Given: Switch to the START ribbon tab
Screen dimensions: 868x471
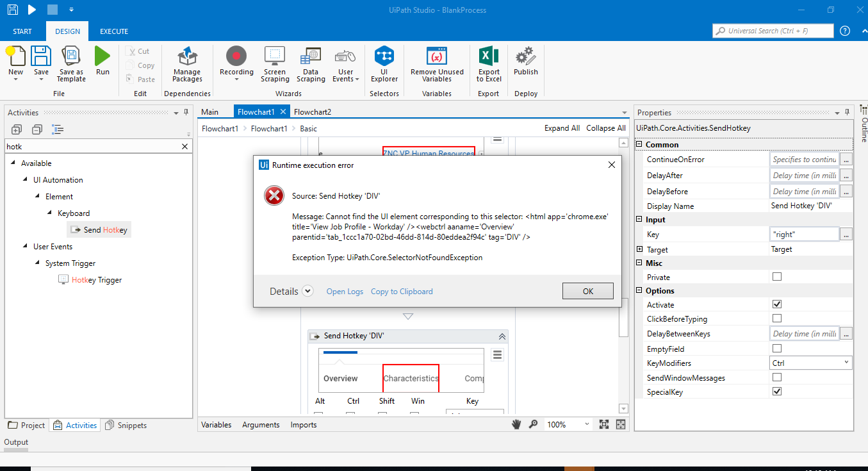Looking at the screenshot, I should tap(22, 31).
